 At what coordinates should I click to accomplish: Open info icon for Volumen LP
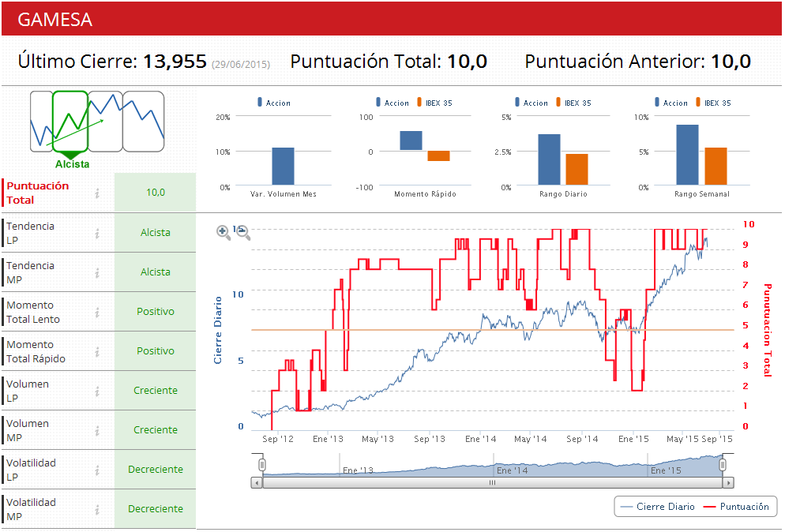pos(97,392)
